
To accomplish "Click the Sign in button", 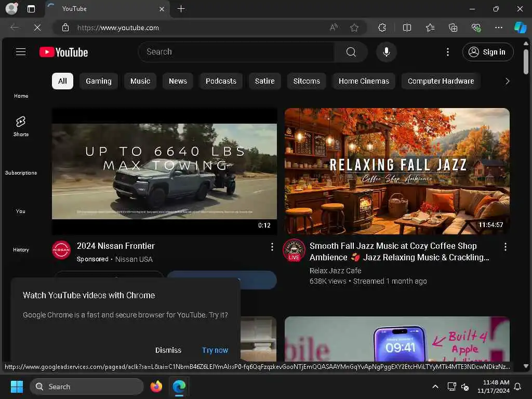I will click(487, 52).
